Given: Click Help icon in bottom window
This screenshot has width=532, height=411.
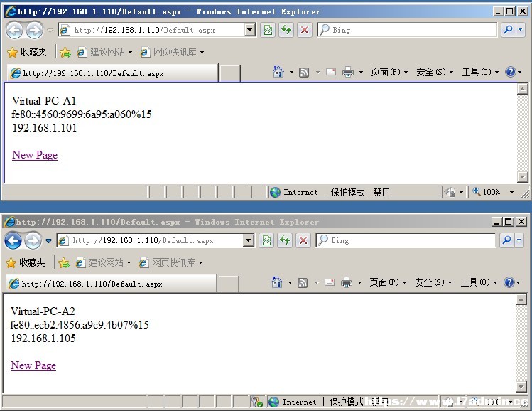Looking at the screenshot, I should coord(509,282).
